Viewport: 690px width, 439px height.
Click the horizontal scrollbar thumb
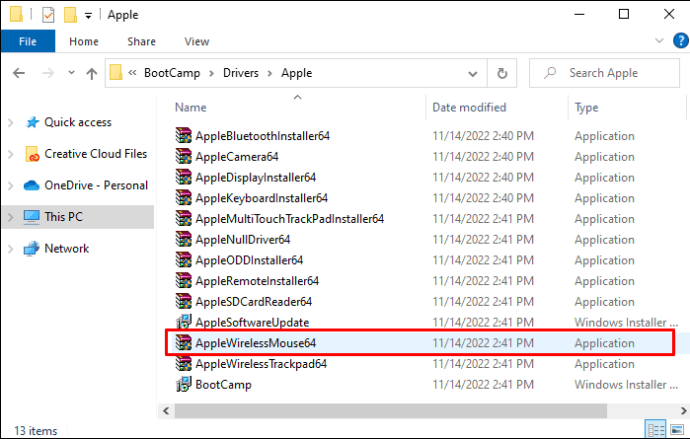(391, 411)
